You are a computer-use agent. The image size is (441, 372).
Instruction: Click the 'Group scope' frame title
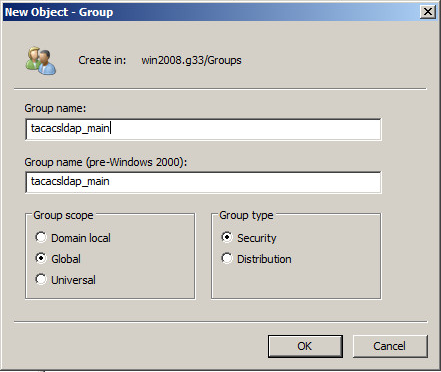pyautogui.click(x=63, y=215)
